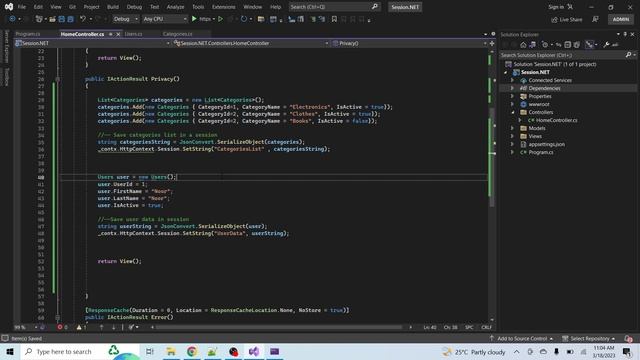Click Select Repository button
The width and height of the screenshot is (640, 360).
589,339
